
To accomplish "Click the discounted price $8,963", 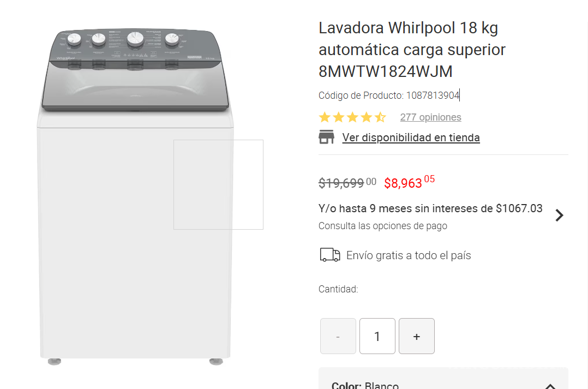I will coord(403,183).
